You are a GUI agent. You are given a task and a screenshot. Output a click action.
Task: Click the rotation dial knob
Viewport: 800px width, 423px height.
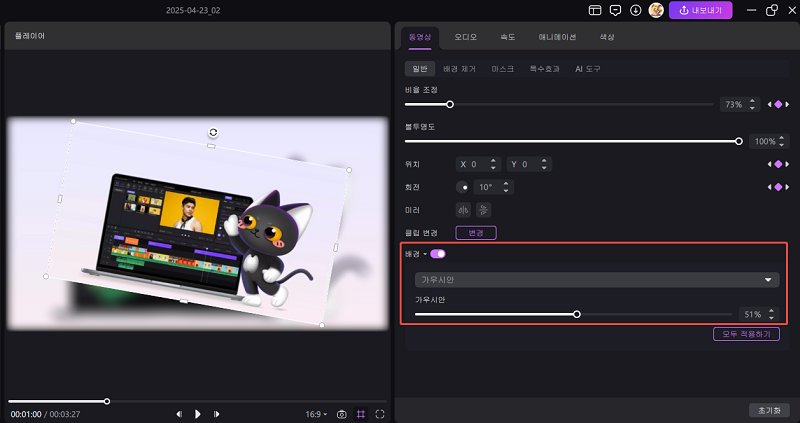463,187
